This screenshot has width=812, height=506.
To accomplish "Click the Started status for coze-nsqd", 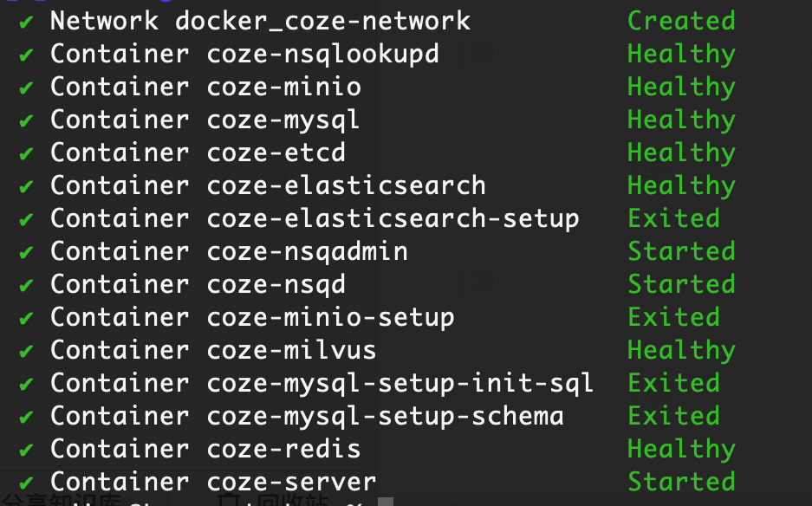I will tap(681, 284).
